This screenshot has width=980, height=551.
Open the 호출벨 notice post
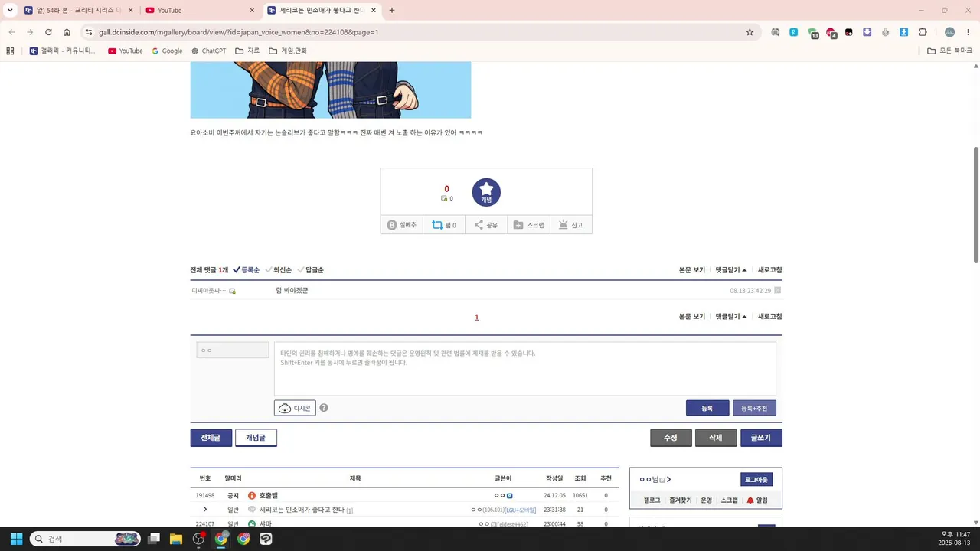(x=269, y=496)
